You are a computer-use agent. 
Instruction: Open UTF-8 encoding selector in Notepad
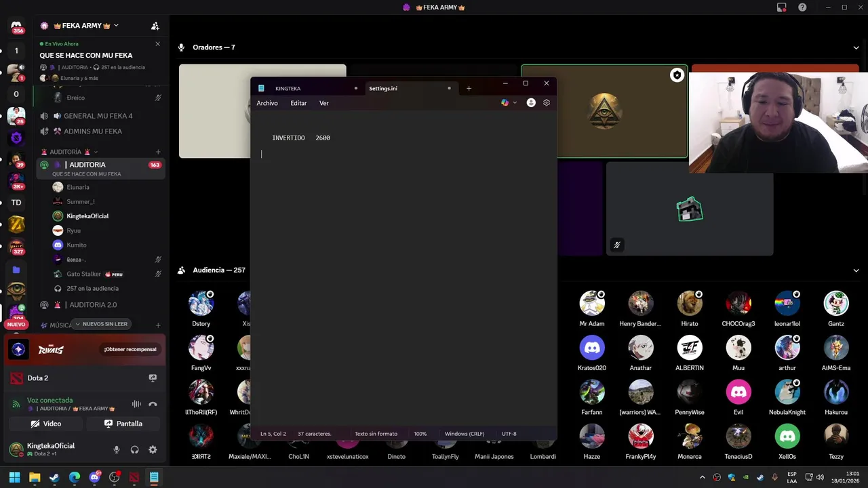tap(509, 434)
